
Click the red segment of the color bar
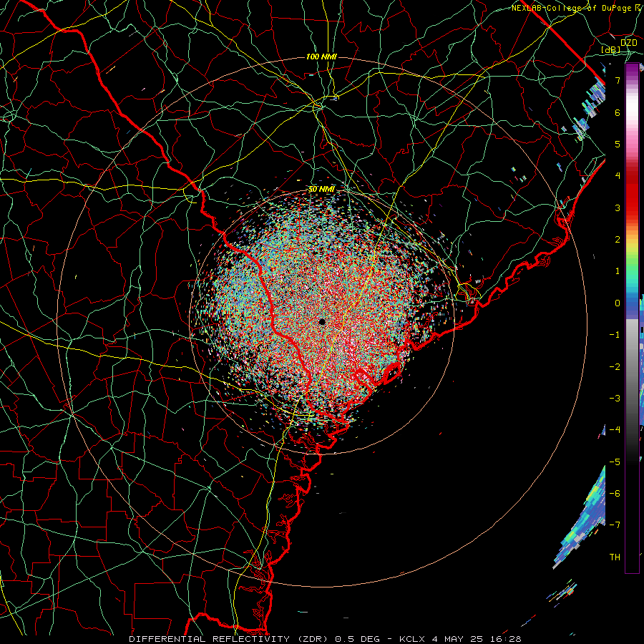632,193
